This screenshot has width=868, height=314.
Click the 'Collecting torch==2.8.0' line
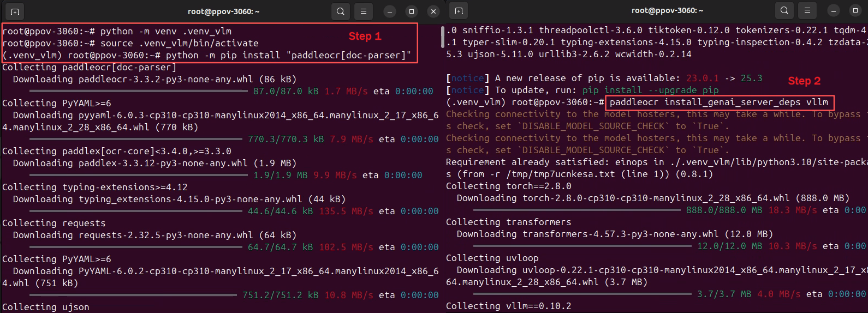tap(509, 186)
